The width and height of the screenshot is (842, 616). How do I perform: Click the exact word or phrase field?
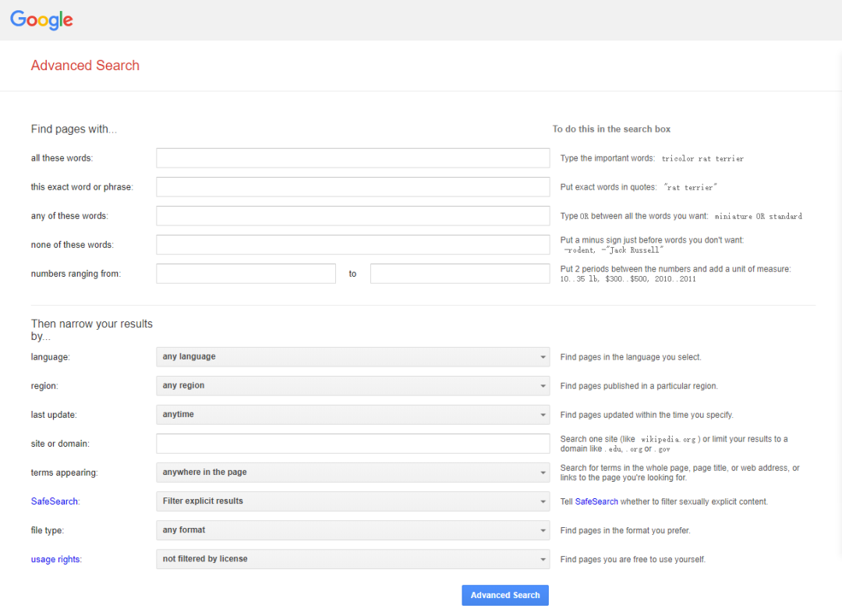tap(352, 187)
